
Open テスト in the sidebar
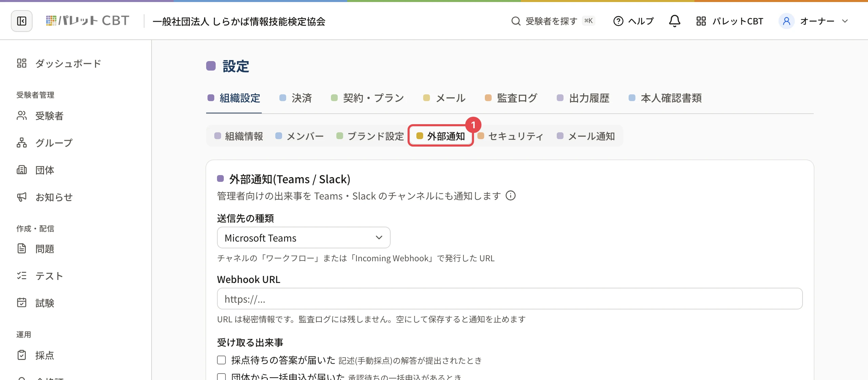click(x=40, y=276)
